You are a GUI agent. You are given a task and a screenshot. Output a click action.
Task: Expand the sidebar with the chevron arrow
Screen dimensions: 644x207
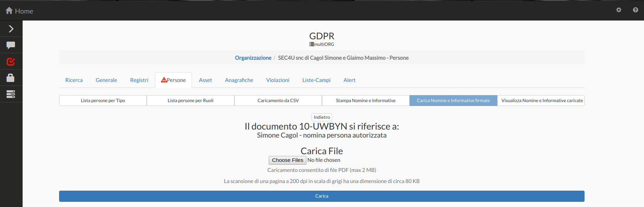pos(11,29)
